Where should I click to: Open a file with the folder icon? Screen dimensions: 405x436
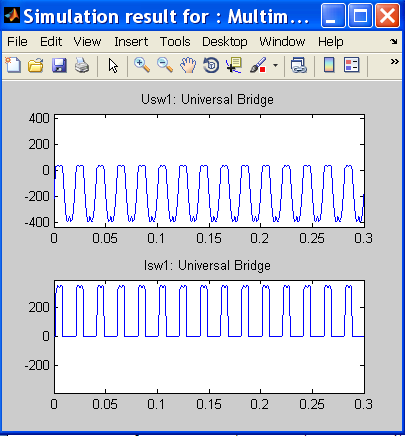[36, 65]
